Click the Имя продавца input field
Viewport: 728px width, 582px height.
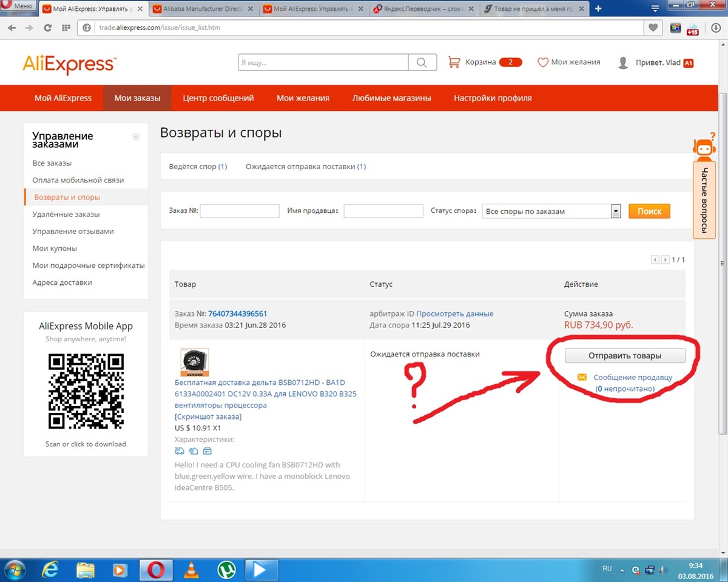click(383, 211)
